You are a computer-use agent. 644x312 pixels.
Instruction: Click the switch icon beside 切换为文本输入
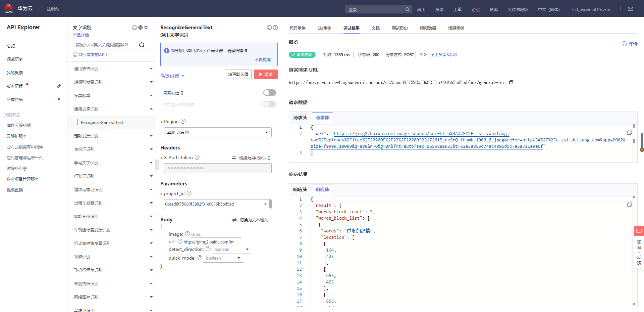point(234,220)
